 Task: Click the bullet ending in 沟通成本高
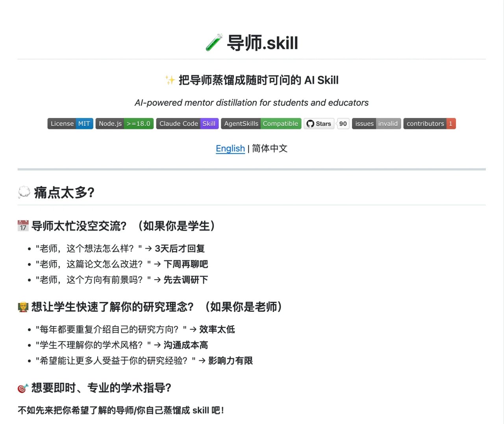(x=122, y=345)
